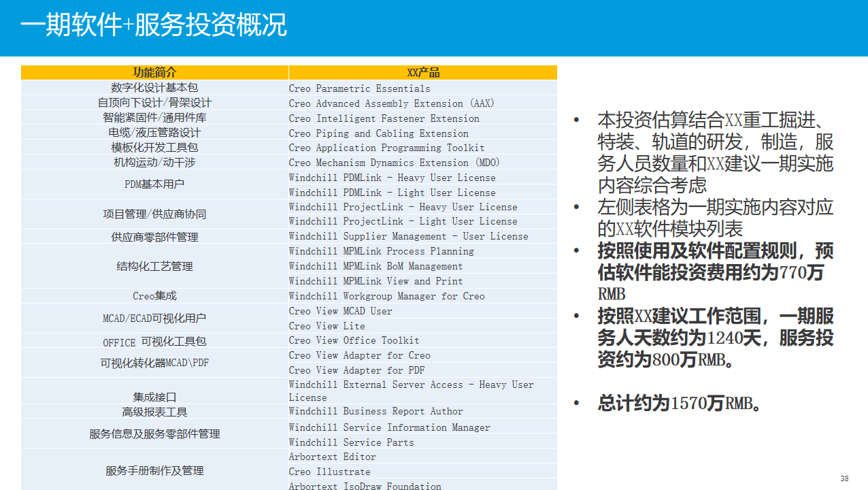The image size is (868, 490).
Task: Click slide page number 38
Action: click(844, 478)
